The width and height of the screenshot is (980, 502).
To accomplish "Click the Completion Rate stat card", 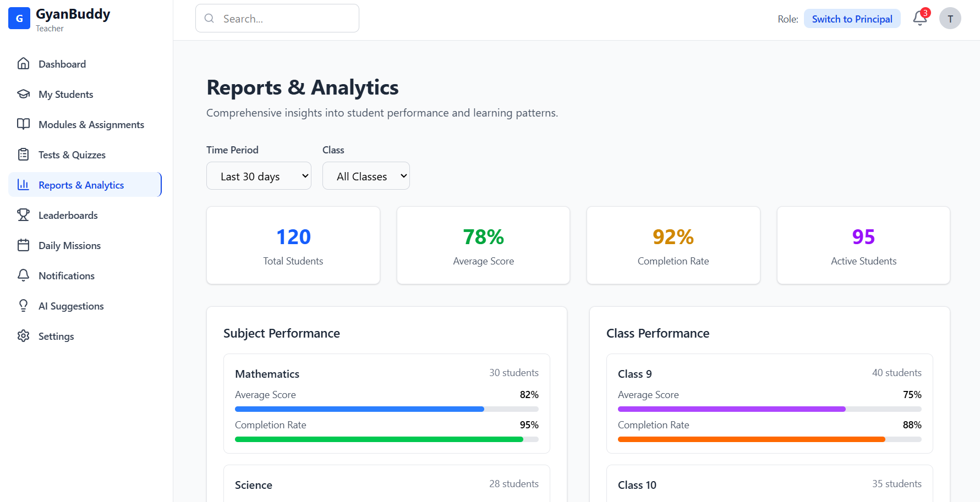I will point(673,245).
